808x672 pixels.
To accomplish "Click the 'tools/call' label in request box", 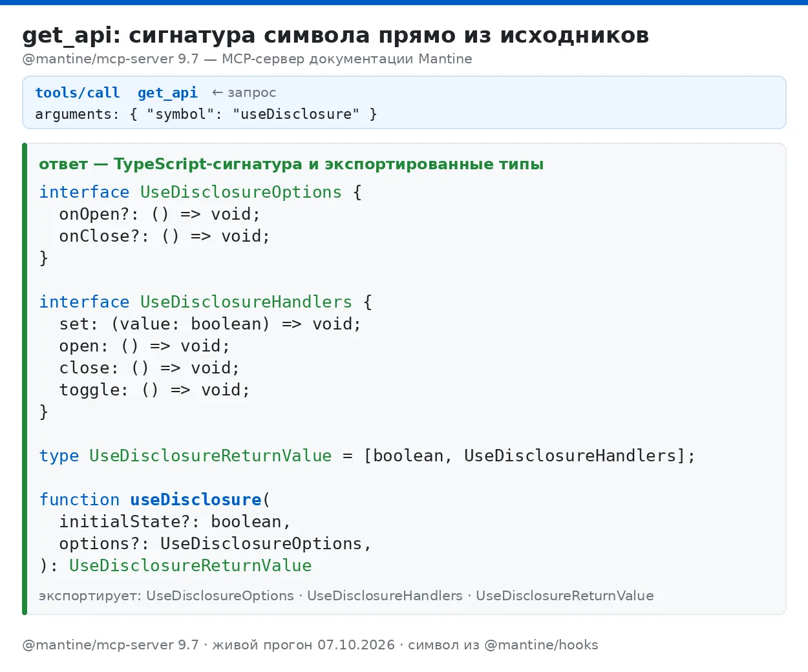I will click(78, 93).
